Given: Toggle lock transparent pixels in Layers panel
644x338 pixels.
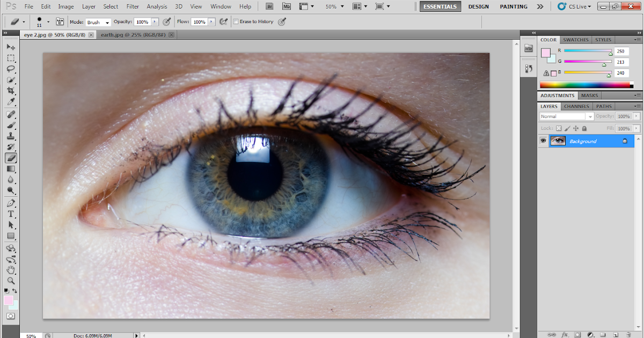Looking at the screenshot, I should coord(558,128).
